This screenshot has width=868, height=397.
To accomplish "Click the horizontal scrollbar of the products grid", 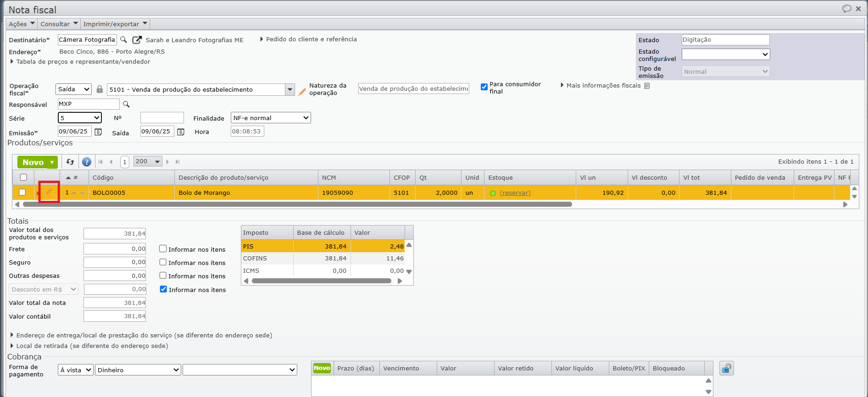I will 297,204.
